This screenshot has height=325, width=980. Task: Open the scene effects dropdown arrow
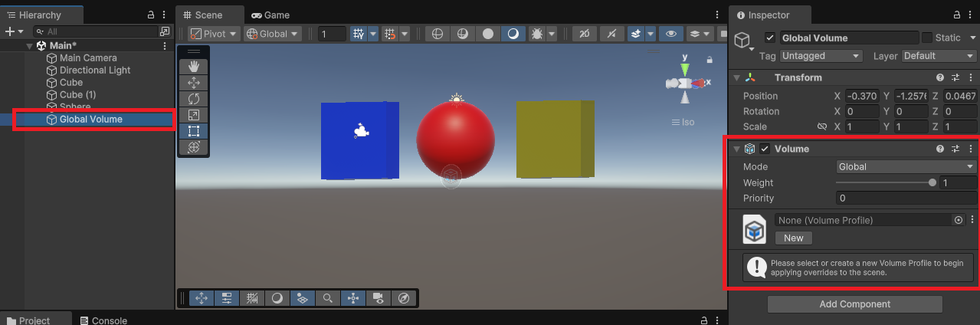[650, 34]
